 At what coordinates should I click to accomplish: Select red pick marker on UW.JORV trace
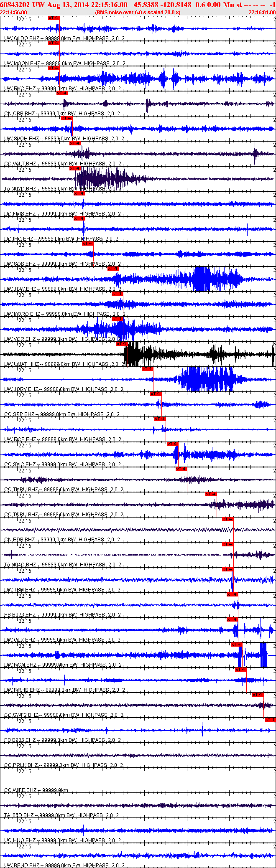click(147, 369)
